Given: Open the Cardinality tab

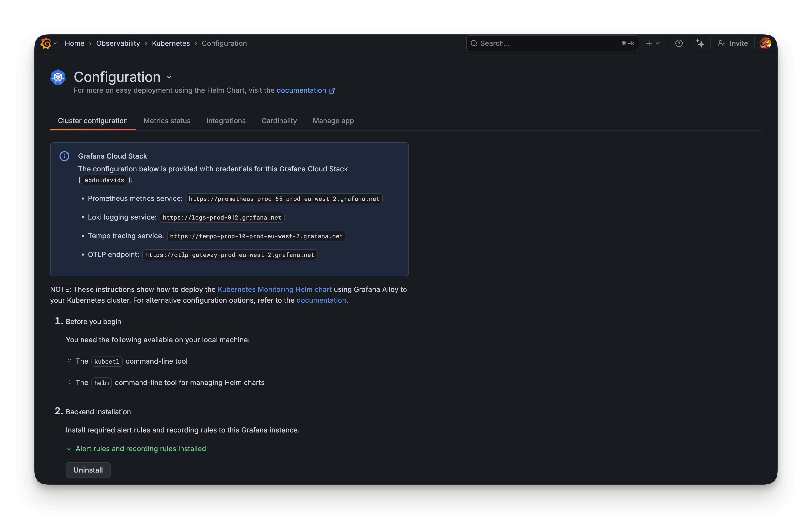Looking at the screenshot, I should pyautogui.click(x=279, y=121).
